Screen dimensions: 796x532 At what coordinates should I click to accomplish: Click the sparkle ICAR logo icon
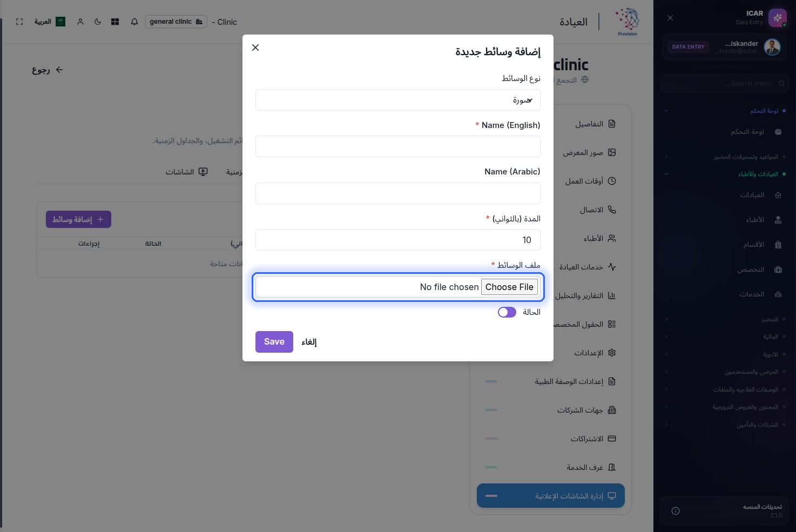coord(778,18)
